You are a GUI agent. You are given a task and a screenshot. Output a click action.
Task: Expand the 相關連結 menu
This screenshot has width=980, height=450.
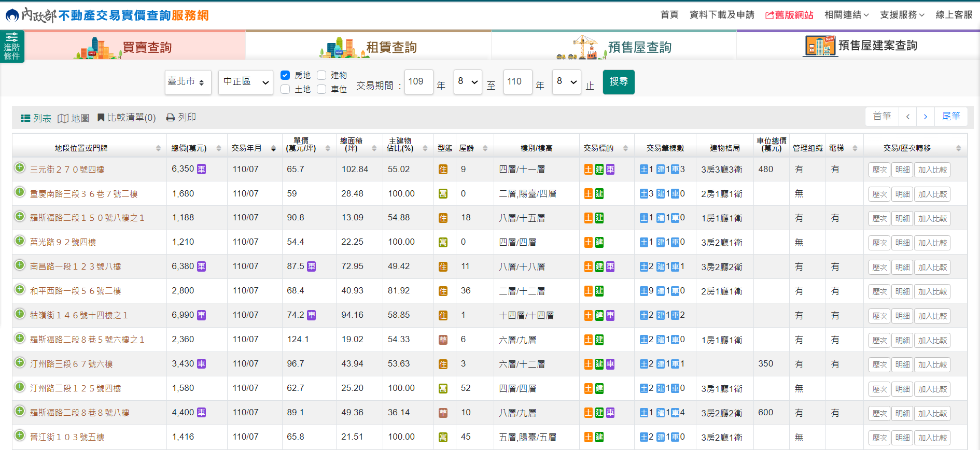click(847, 15)
